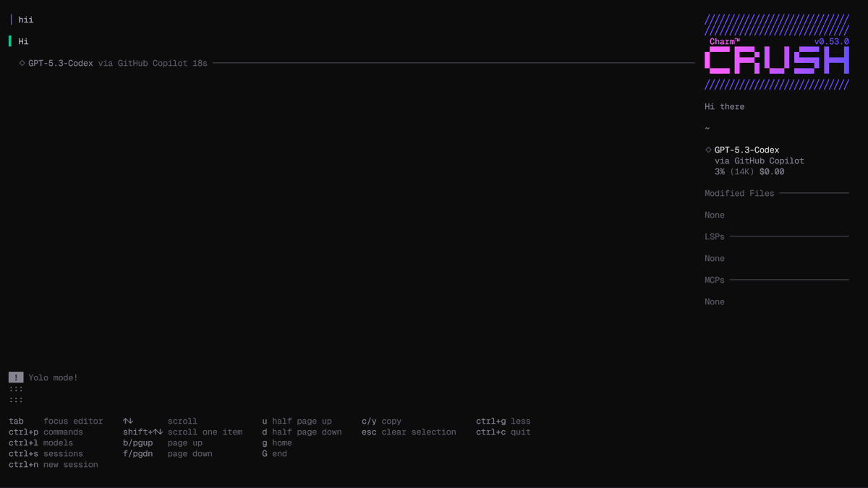868x488 pixels.
Task: Click 'None' under Modified Files
Action: 715,215
